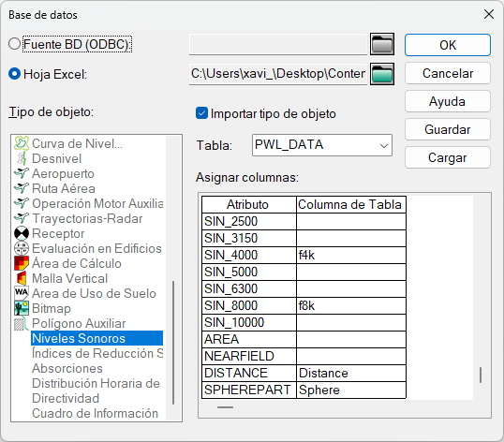Uncheck Importar tipo de objeto checkbox
The width and height of the screenshot is (504, 442).
(201, 113)
